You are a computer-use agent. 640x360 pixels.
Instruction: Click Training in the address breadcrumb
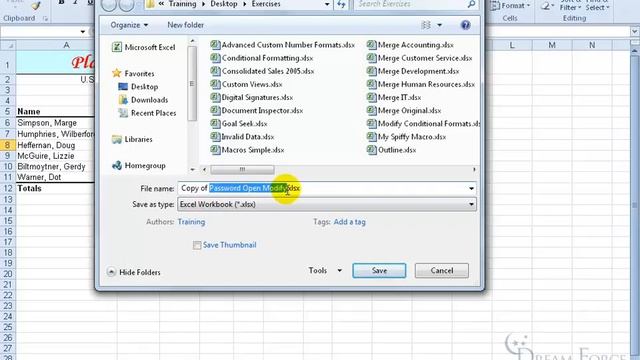(182, 4)
